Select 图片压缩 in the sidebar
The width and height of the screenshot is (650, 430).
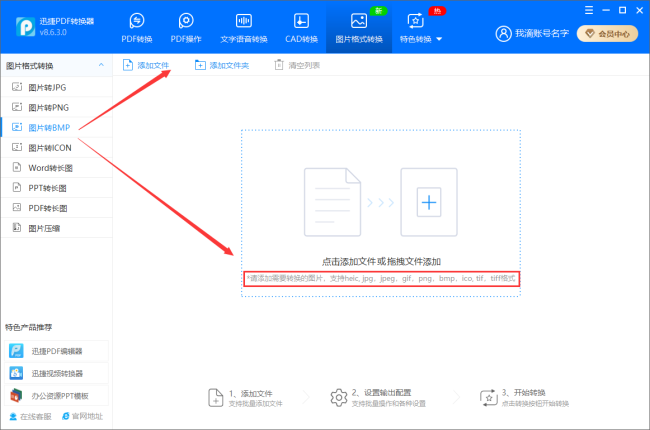57,228
